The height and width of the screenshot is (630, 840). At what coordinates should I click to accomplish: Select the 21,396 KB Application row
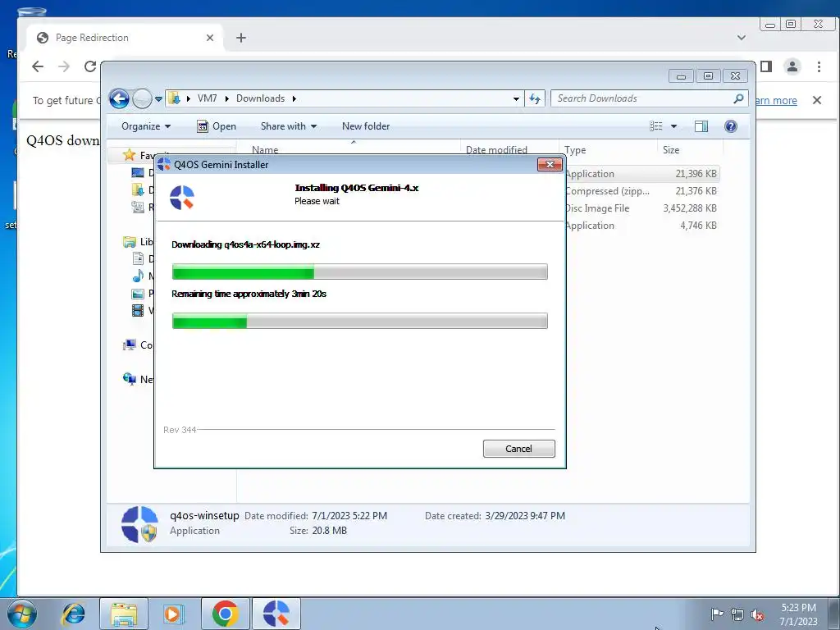point(641,174)
